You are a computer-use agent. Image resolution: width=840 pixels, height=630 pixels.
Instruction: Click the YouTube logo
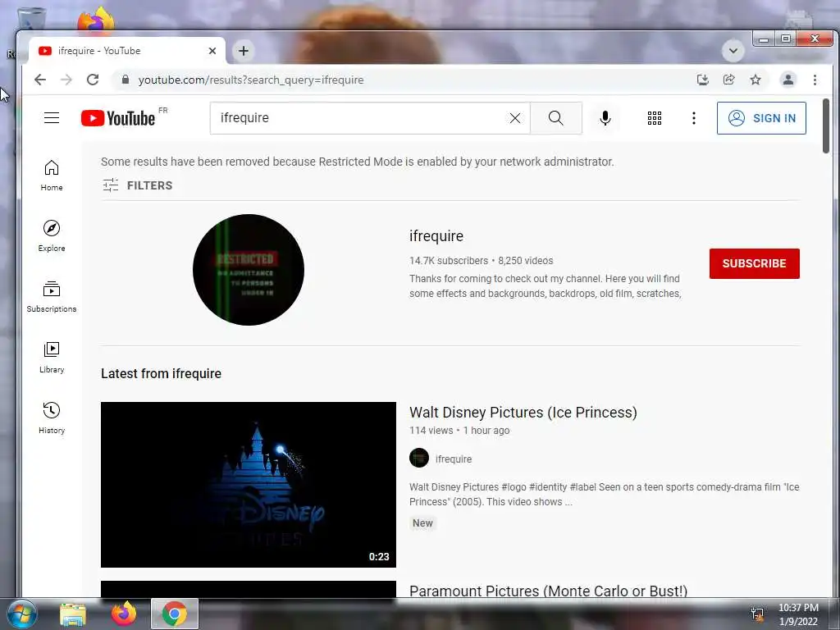(x=118, y=118)
